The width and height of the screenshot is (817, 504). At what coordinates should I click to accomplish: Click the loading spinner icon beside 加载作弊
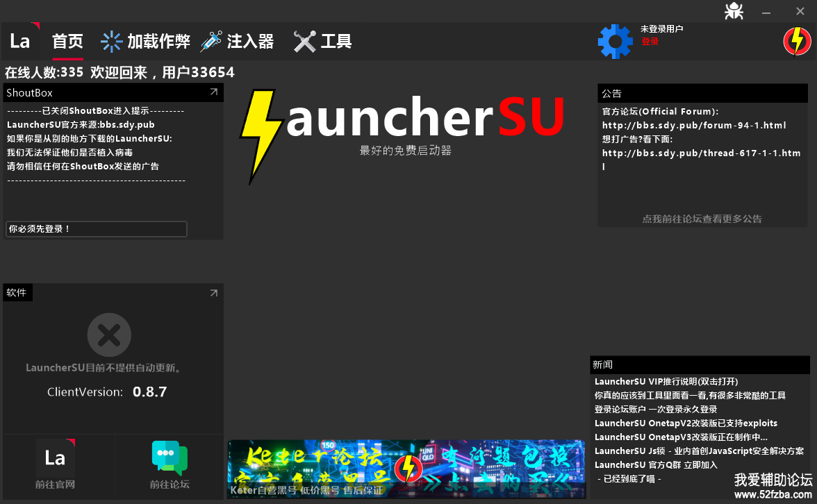111,42
